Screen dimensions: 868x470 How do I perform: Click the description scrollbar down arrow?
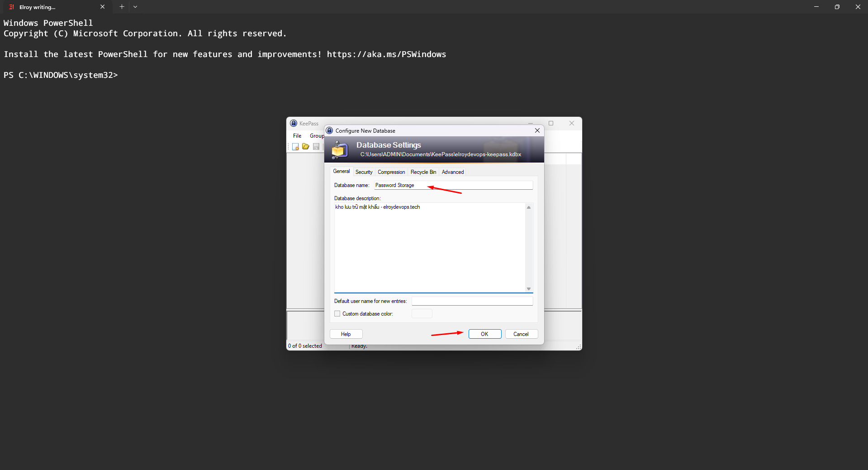[x=529, y=289]
